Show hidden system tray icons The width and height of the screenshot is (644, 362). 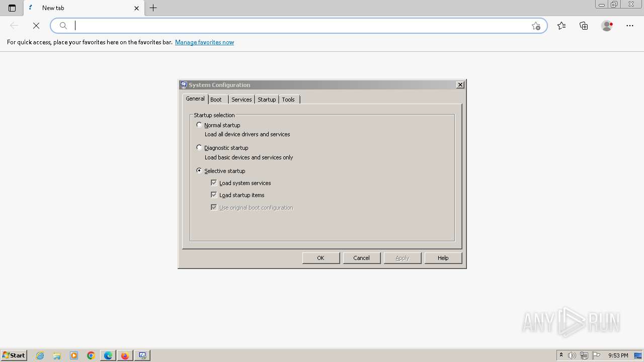click(x=561, y=355)
